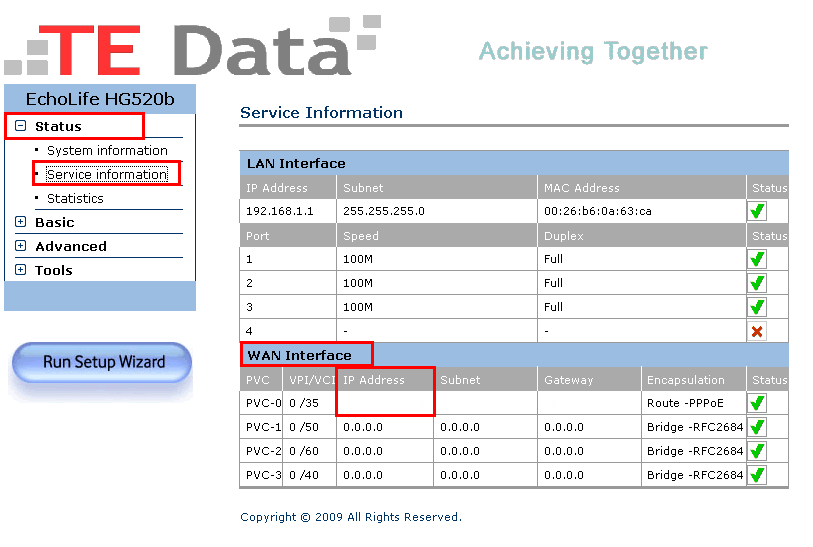
Task: Click Bridge -RFC2684 encapsulation for PVC-1
Action: (695, 427)
